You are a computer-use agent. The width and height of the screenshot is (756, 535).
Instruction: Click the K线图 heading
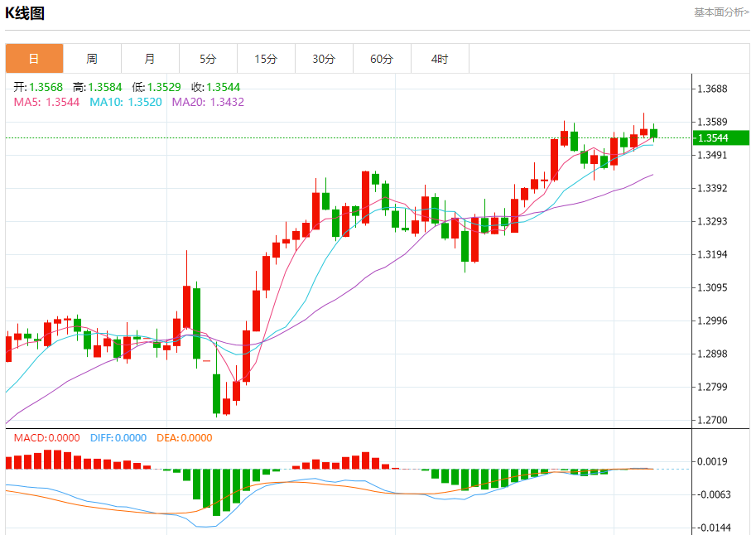point(25,13)
